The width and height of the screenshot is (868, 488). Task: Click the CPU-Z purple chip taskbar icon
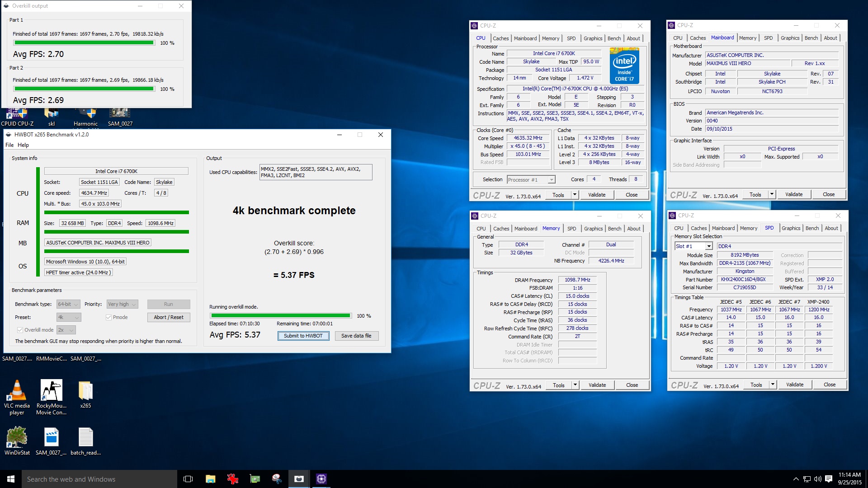click(321, 479)
